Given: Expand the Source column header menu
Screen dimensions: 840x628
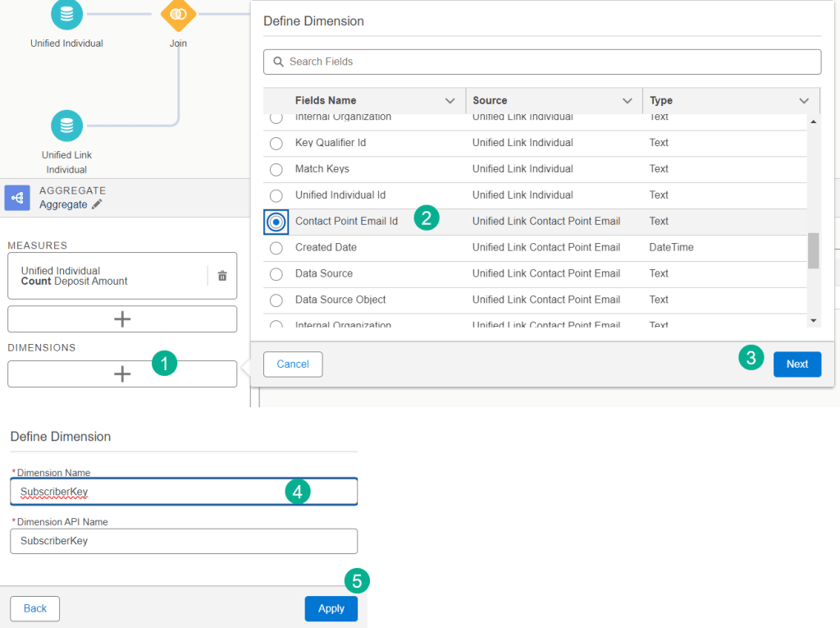Looking at the screenshot, I should coord(627,101).
